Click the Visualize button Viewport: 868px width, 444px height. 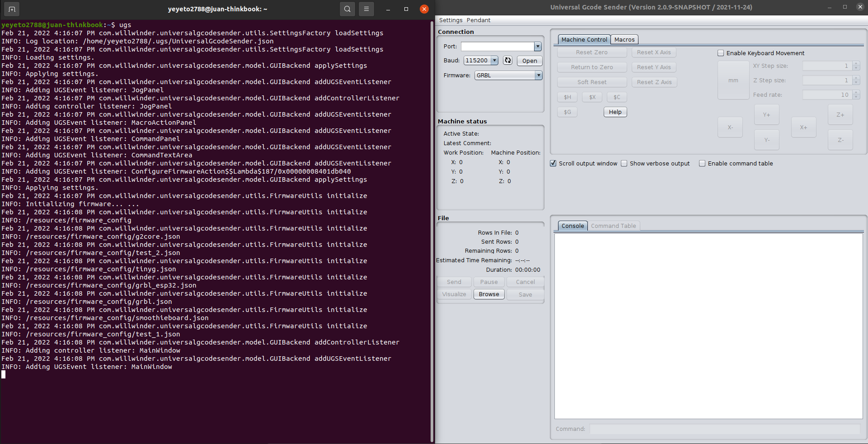[x=454, y=294]
